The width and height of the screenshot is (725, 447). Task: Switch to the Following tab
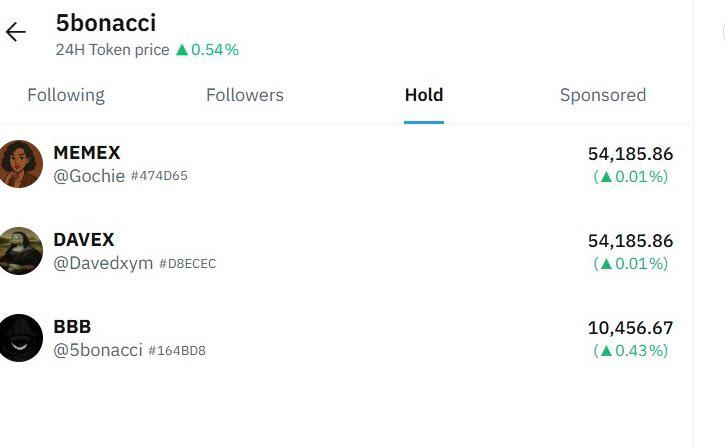pyautogui.click(x=66, y=95)
